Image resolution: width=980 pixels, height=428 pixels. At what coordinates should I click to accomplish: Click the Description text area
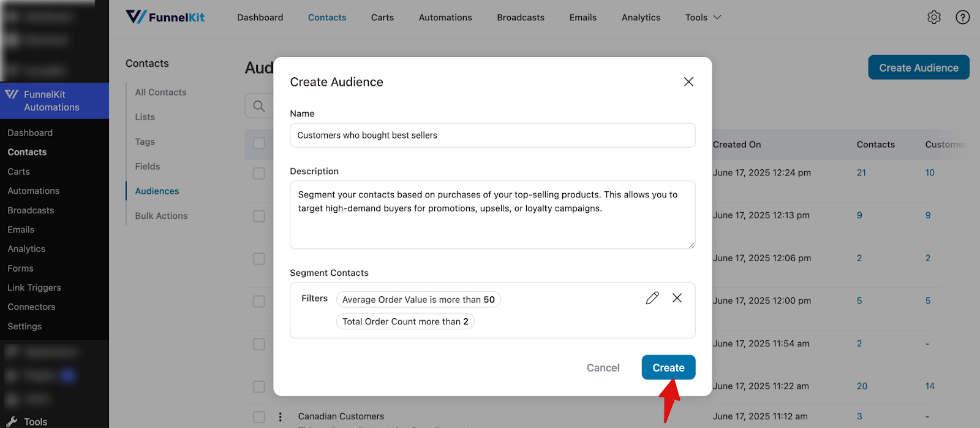(x=492, y=215)
